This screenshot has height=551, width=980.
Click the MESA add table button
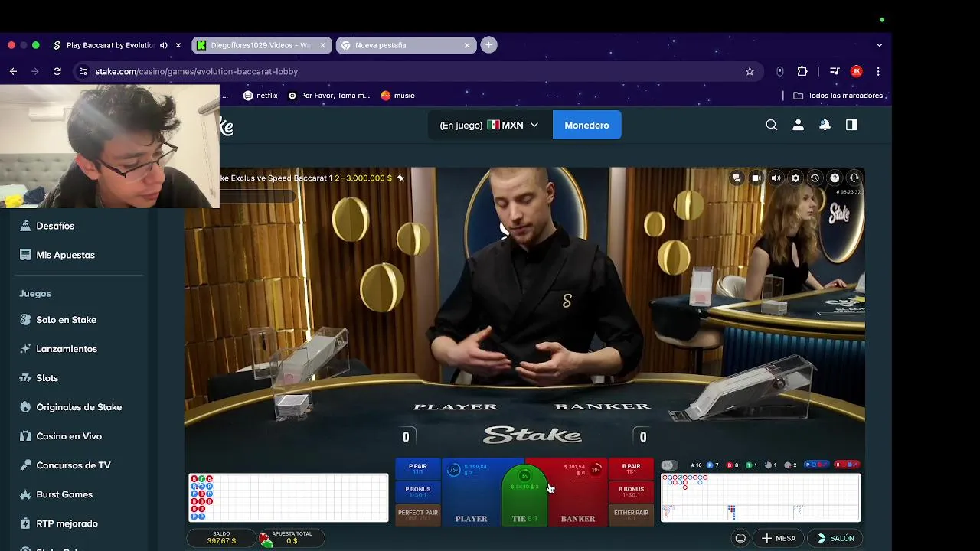coord(778,538)
